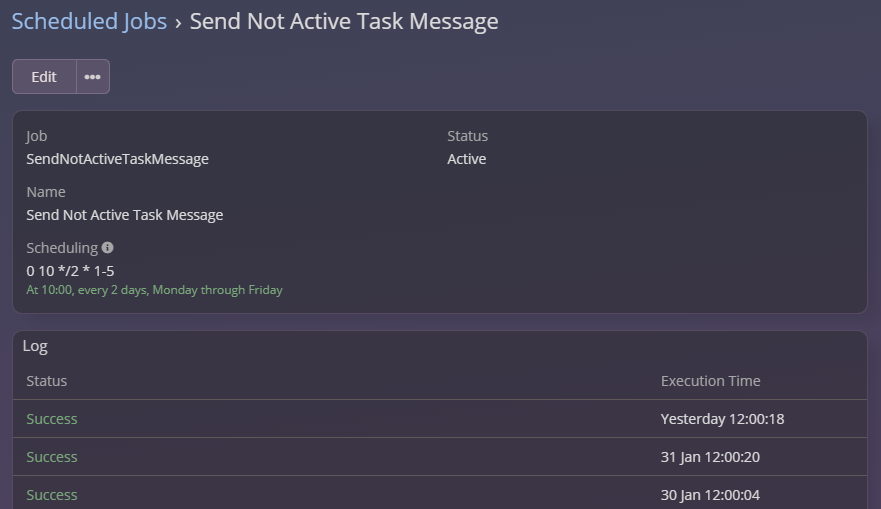Click the Scheduling info icon
The image size is (881, 509).
(108, 247)
